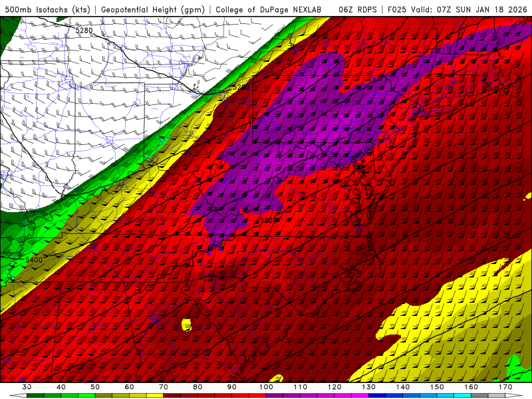Screen dimensions: 532x399
Task: Click the "F025" forecast hour text
Action: [x=397, y=9]
